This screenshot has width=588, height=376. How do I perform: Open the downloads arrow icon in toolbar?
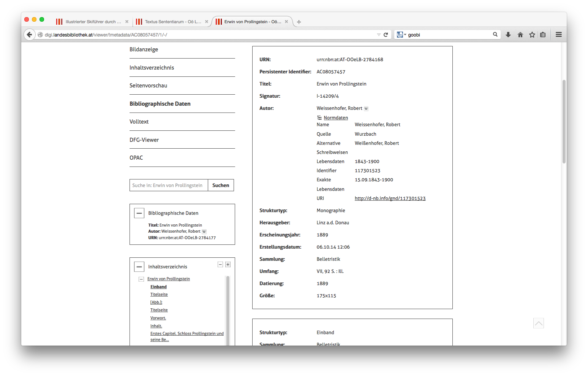pos(508,35)
